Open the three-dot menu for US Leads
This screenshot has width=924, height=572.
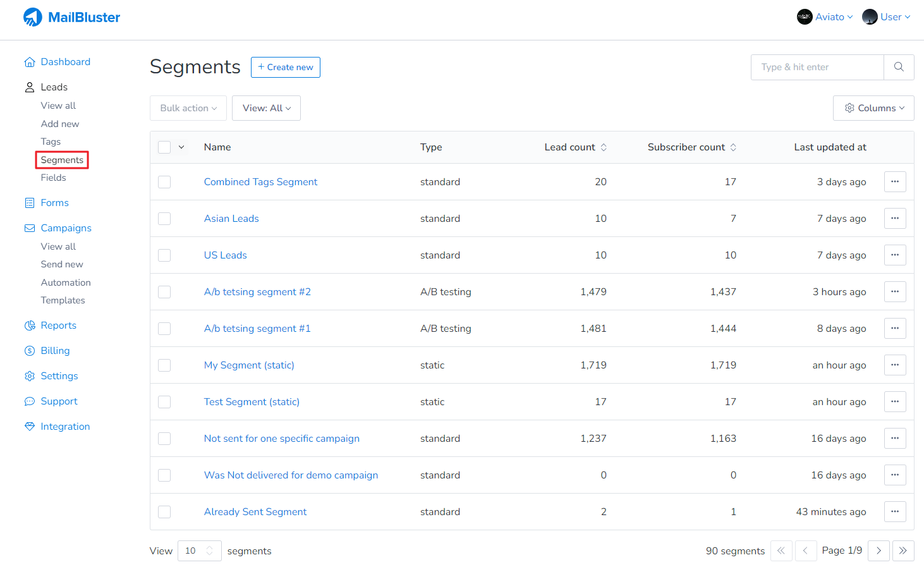[895, 255]
